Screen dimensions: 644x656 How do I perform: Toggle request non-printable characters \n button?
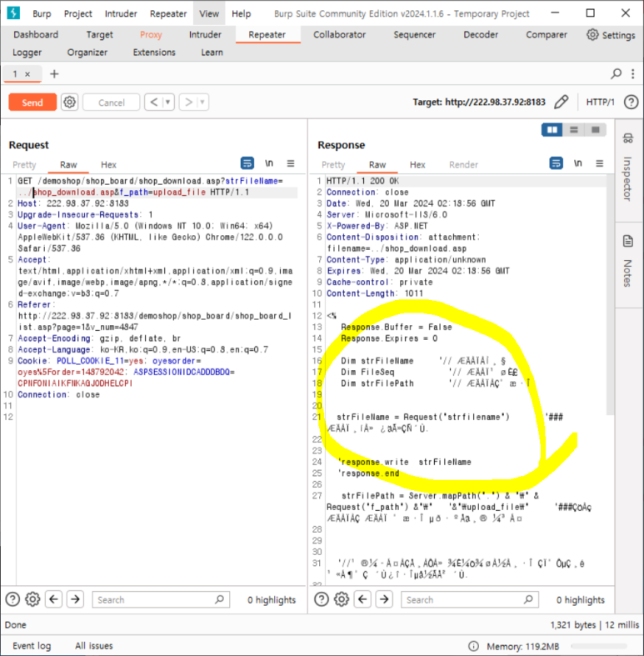pyautogui.click(x=269, y=163)
